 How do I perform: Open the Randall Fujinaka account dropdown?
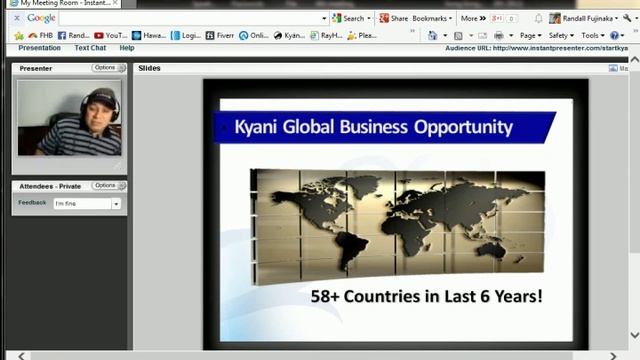pos(584,18)
